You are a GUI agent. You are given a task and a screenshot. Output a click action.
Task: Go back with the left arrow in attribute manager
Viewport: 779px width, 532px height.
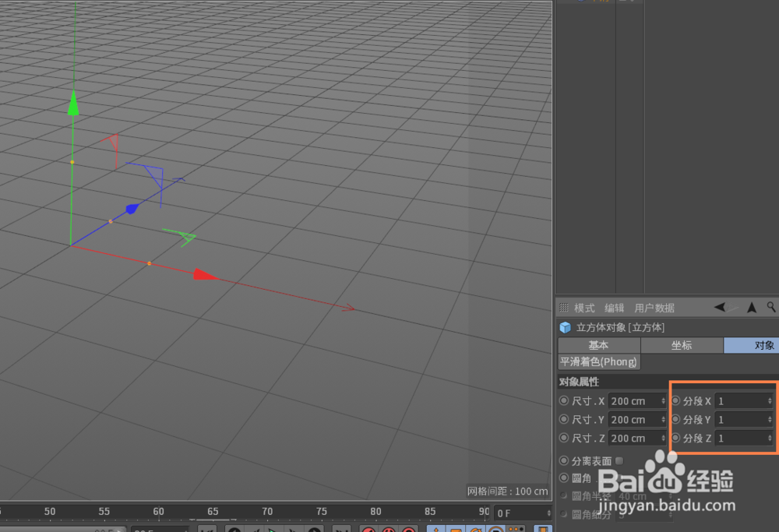tap(719, 307)
